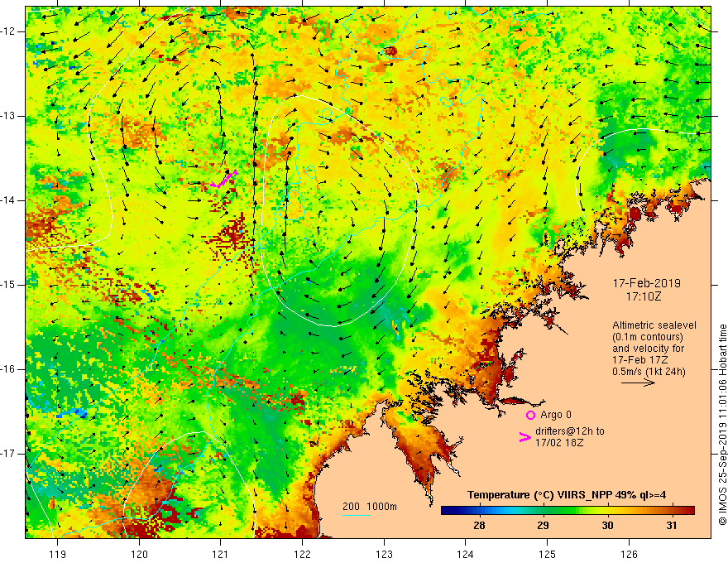Click the longitude axis label 122
Image resolution: width=728 pixels, height=563 pixels.
(x=302, y=554)
